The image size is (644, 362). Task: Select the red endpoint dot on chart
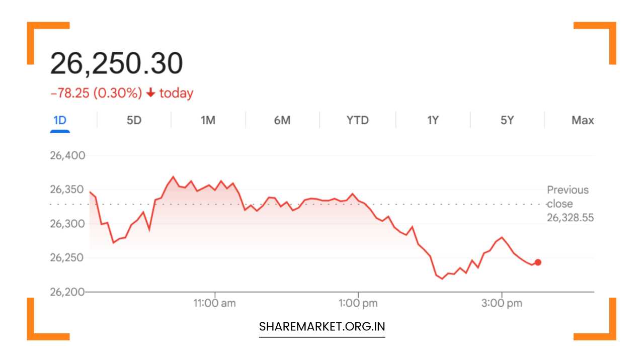tap(537, 262)
